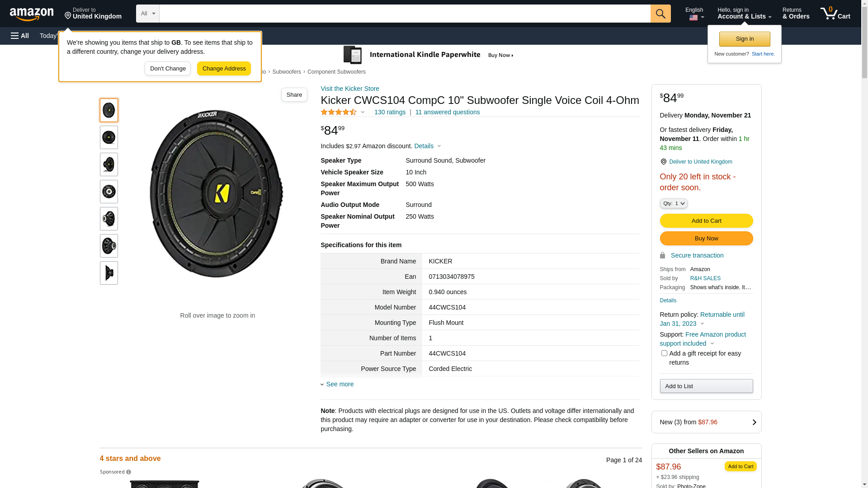Open the All search category dropdown
The height and width of the screenshot is (488, 868).
pos(147,14)
